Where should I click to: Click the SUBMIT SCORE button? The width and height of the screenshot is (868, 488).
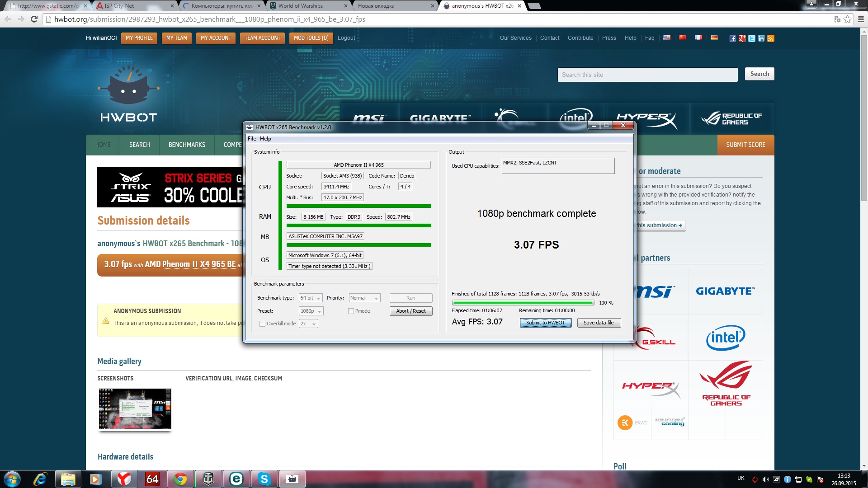tap(745, 145)
